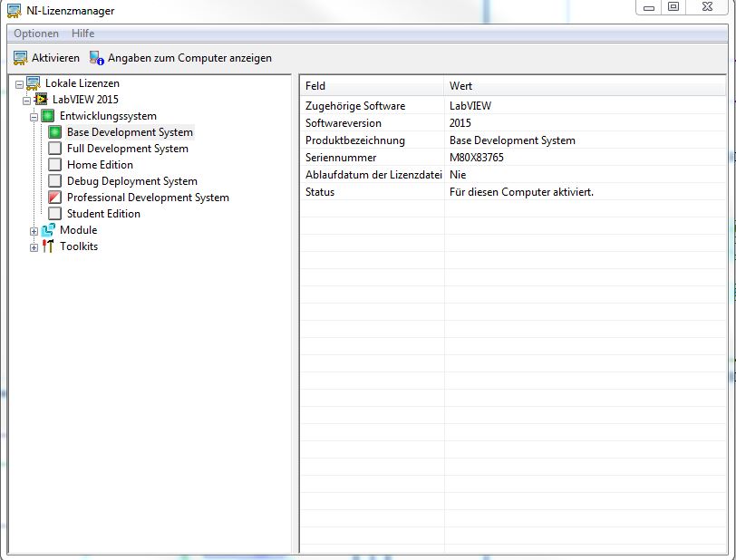Click the LabVIEW 2015 icon in tree
The height and width of the screenshot is (560, 736).
(x=41, y=100)
